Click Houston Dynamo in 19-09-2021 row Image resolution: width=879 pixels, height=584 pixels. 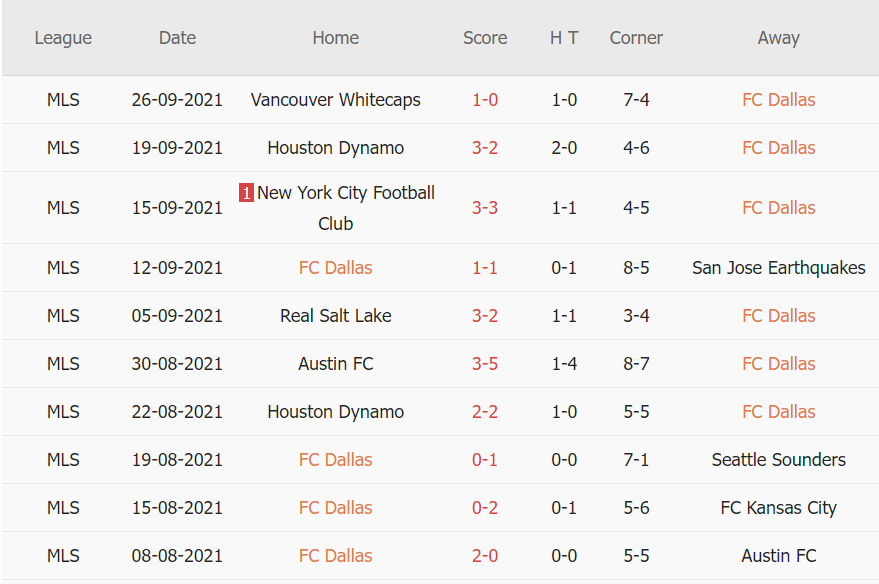[x=335, y=148]
